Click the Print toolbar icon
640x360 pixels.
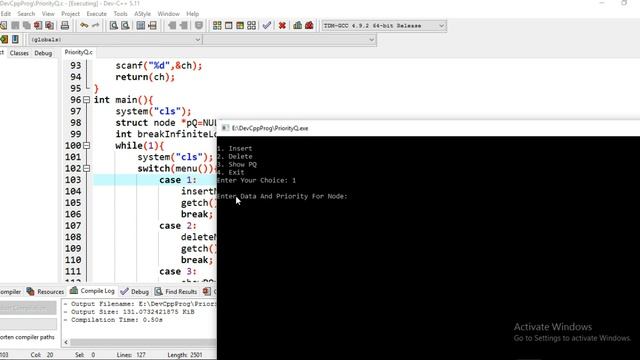[65, 25]
